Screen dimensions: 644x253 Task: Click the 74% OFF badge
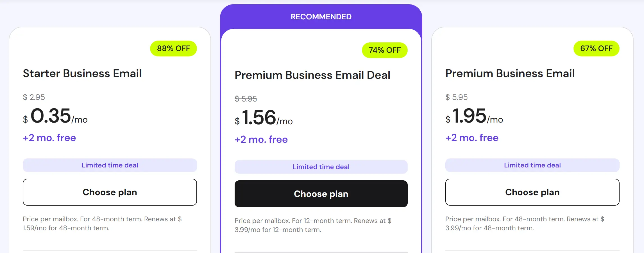384,50
